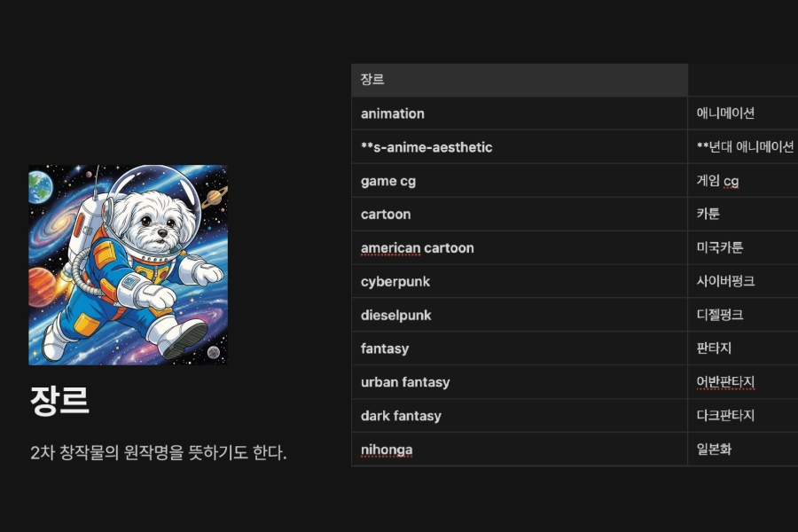Click the **s-anime-aesthetic cell
798x532 pixels.
pyautogui.click(x=520, y=147)
